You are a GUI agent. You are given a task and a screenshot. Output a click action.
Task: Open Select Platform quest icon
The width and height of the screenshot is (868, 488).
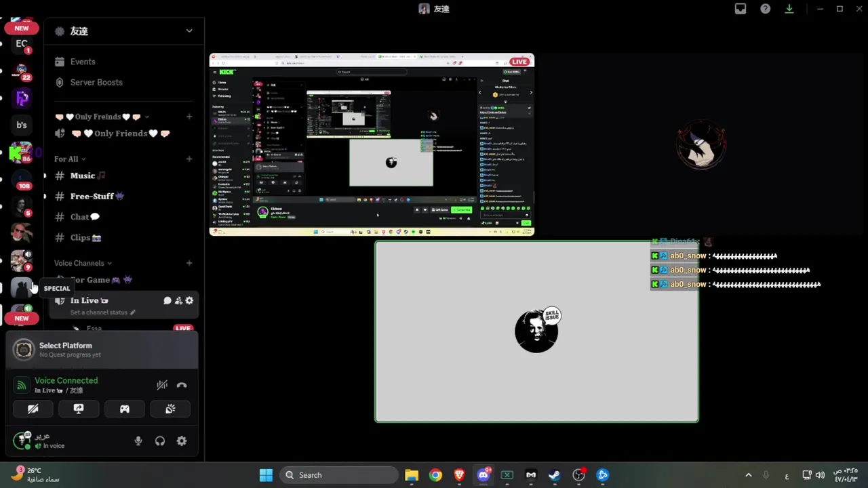[24, 349]
